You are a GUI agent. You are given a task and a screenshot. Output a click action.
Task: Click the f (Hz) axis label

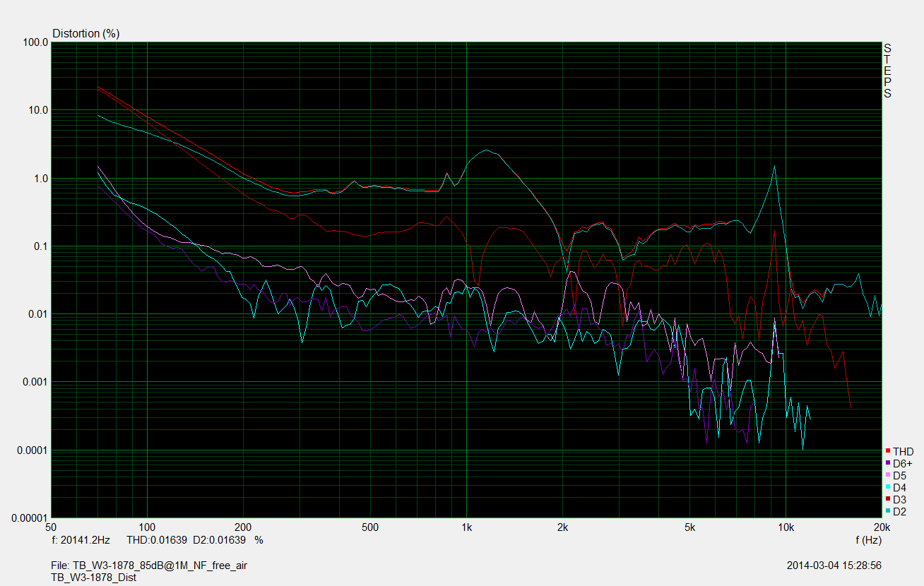coord(867,539)
